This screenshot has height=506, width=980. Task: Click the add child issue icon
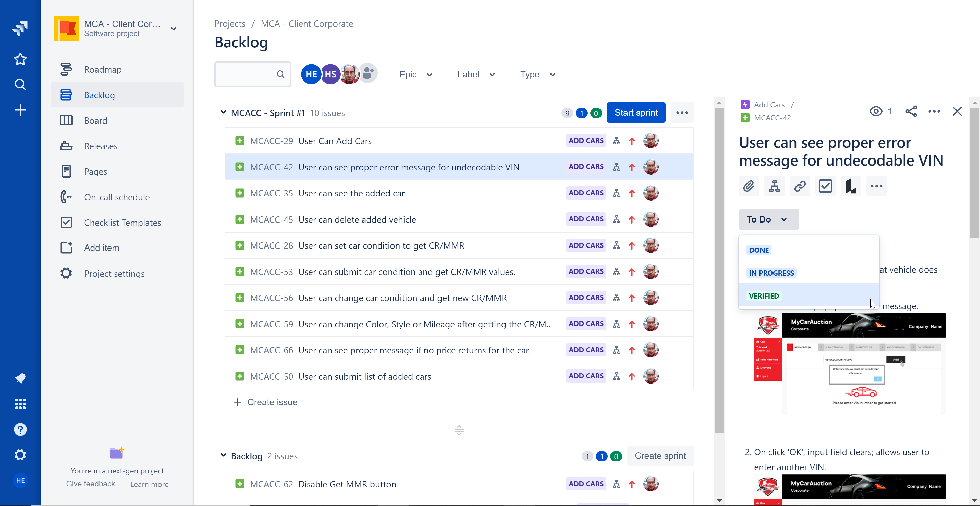pos(775,187)
